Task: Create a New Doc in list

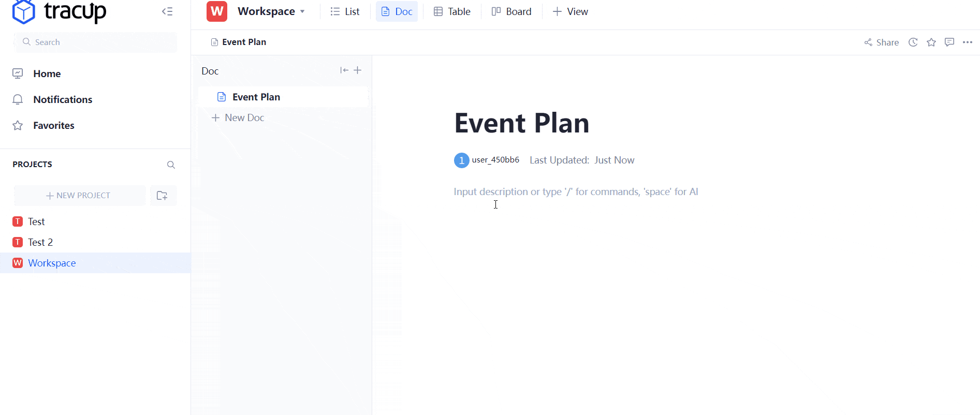Action: coord(238,118)
